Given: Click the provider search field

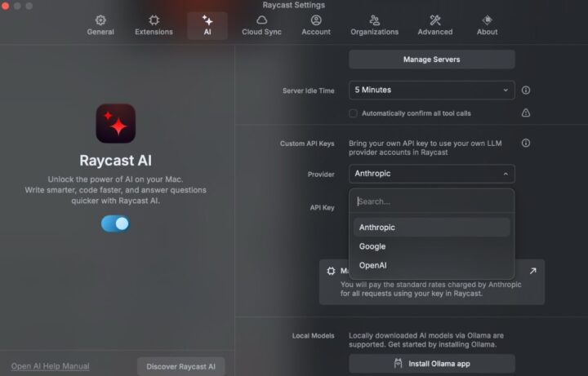Looking at the screenshot, I should pyautogui.click(x=431, y=201).
